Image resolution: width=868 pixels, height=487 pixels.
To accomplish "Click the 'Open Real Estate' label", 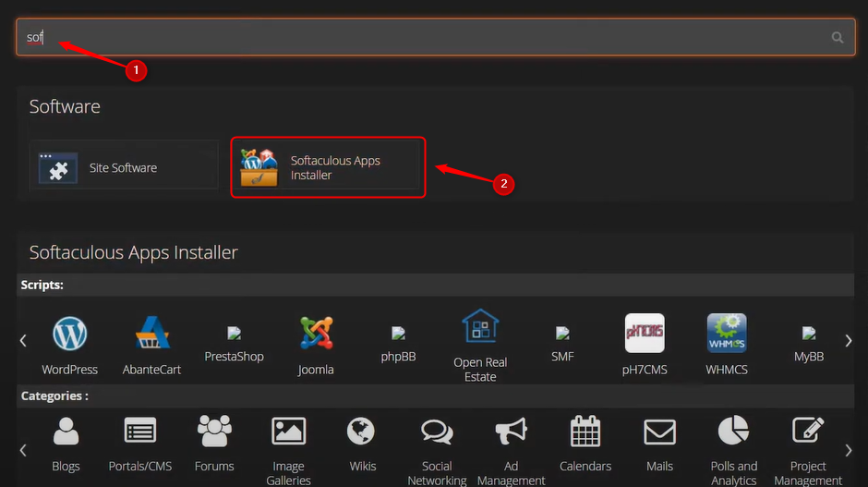I will coord(480,369).
